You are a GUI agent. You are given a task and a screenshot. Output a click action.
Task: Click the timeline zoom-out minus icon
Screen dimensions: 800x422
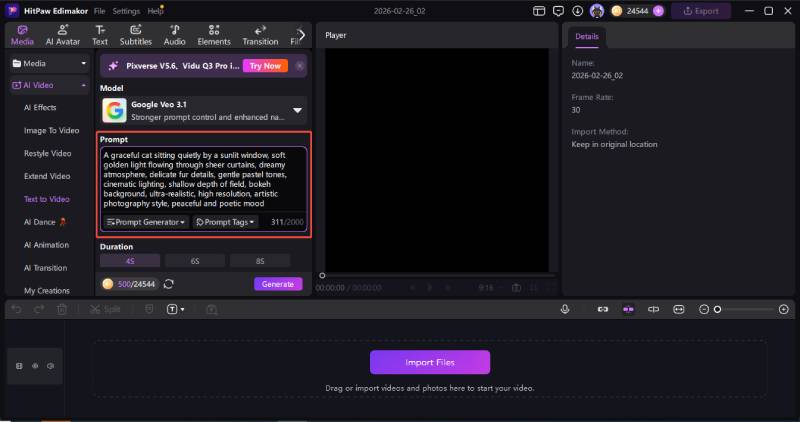704,310
